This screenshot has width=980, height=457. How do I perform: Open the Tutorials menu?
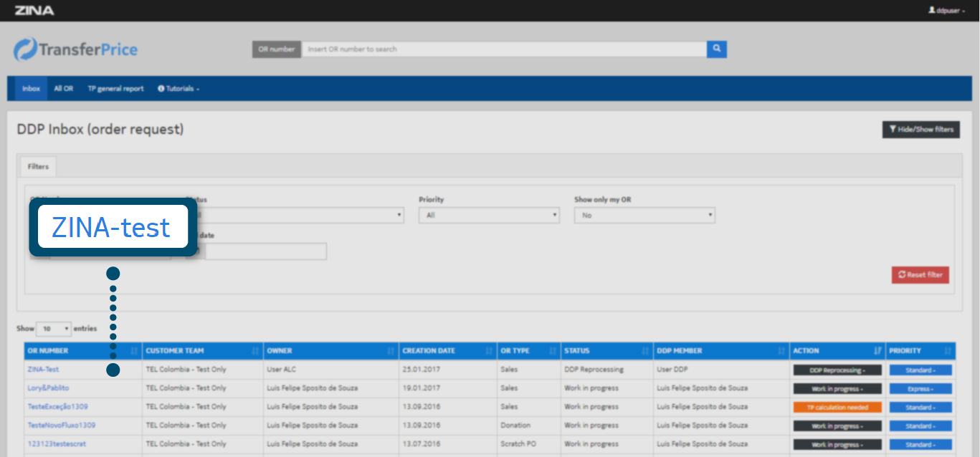(x=179, y=89)
